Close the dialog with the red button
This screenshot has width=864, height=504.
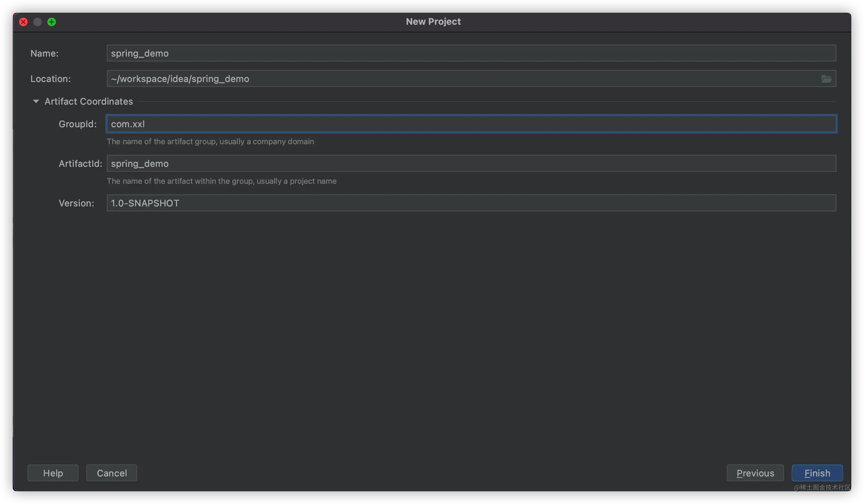(23, 22)
